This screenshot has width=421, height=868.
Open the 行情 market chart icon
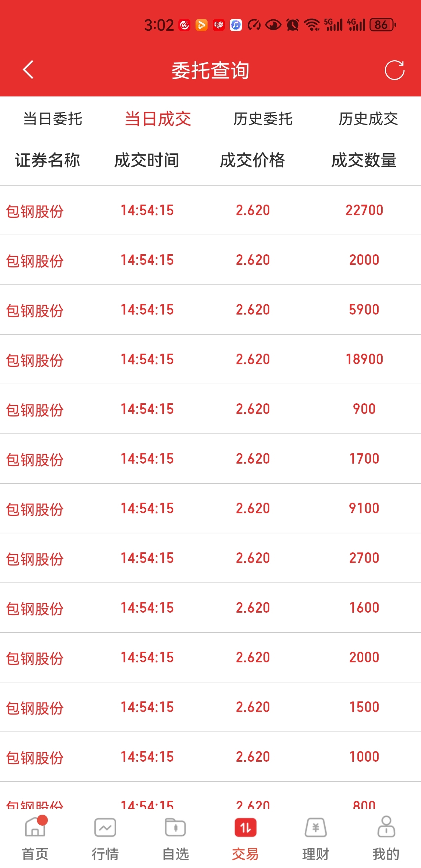[105, 827]
